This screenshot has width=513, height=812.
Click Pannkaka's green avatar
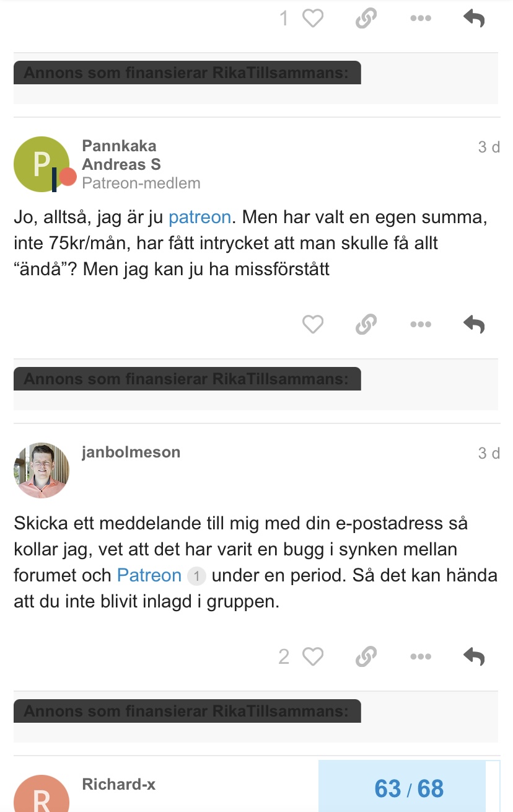[42, 164]
